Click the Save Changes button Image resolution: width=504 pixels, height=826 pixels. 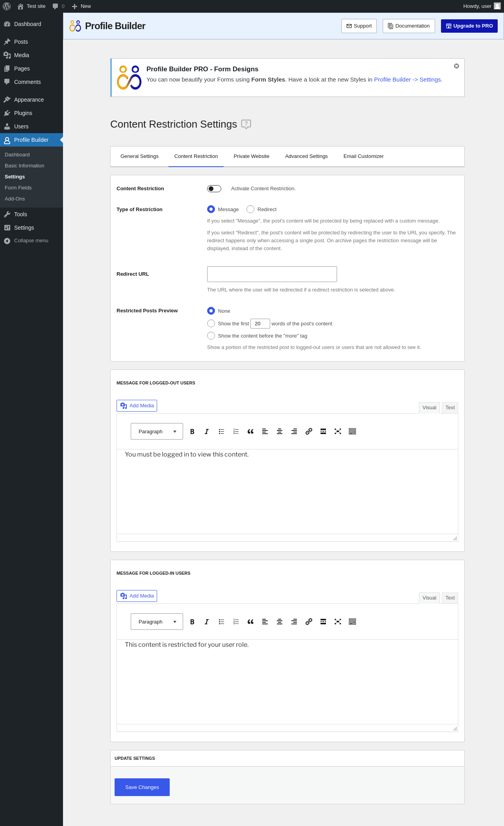(142, 787)
